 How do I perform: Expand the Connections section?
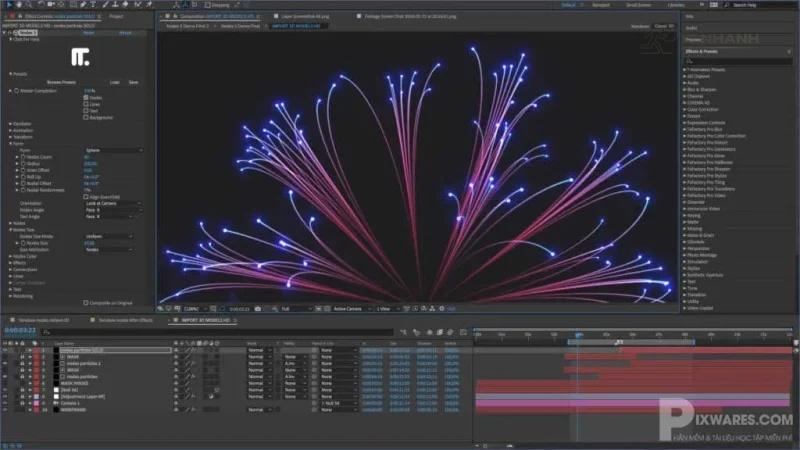(x=10, y=269)
